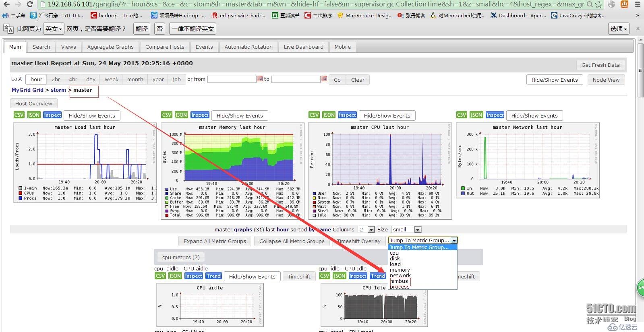Image resolution: width=644 pixels, height=332 pixels.
Task: Open the master Memory last hour graph
Action: [232, 171]
